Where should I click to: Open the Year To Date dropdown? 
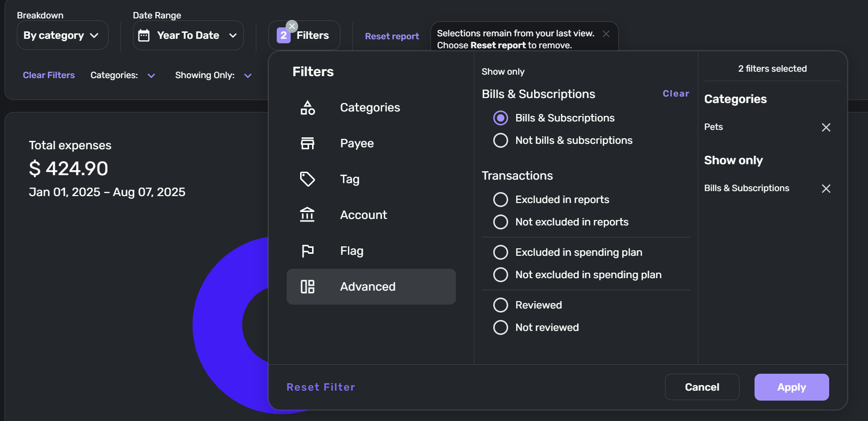[x=188, y=35]
